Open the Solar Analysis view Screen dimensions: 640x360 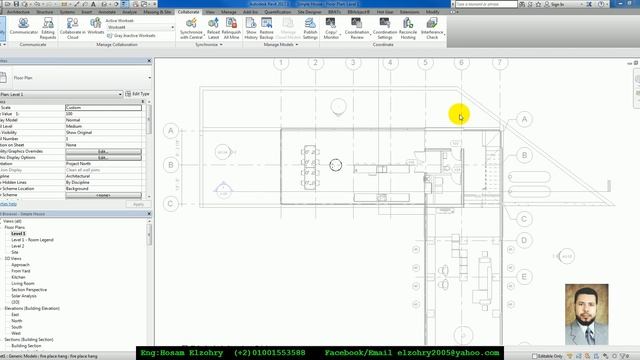click(x=24, y=296)
